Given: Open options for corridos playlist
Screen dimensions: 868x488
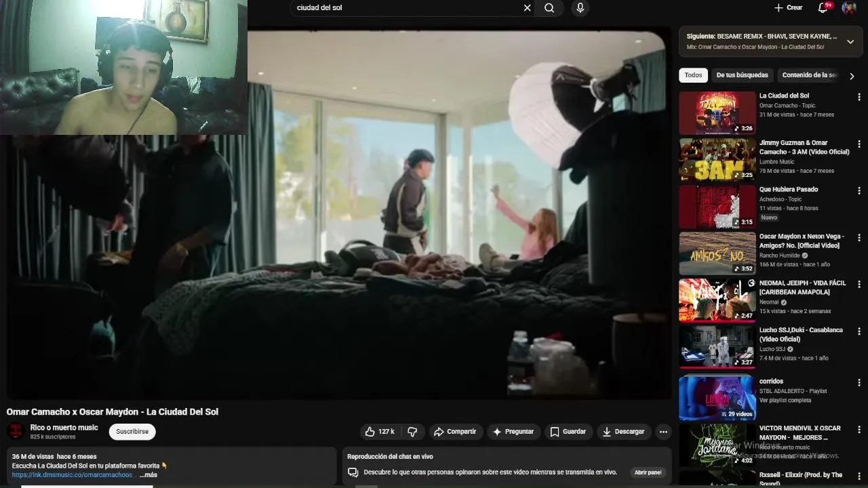Looking at the screenshot, I should pos(859,382).
